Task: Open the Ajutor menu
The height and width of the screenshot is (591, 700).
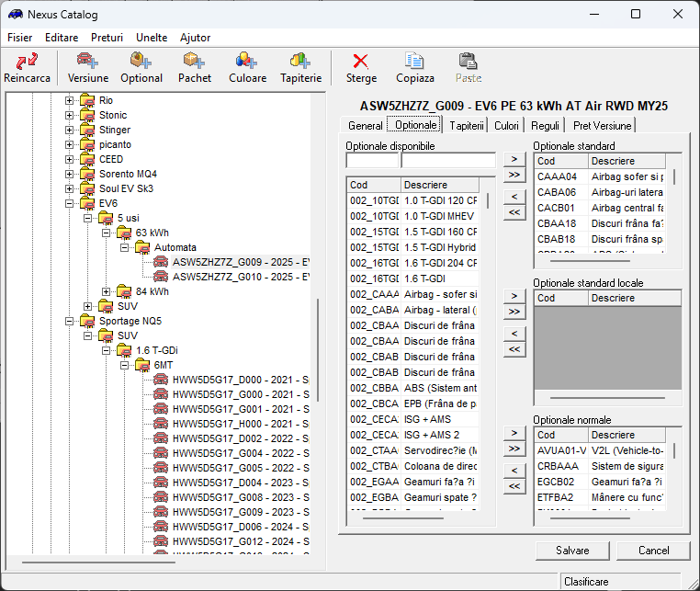Action: tap(195, 38)
